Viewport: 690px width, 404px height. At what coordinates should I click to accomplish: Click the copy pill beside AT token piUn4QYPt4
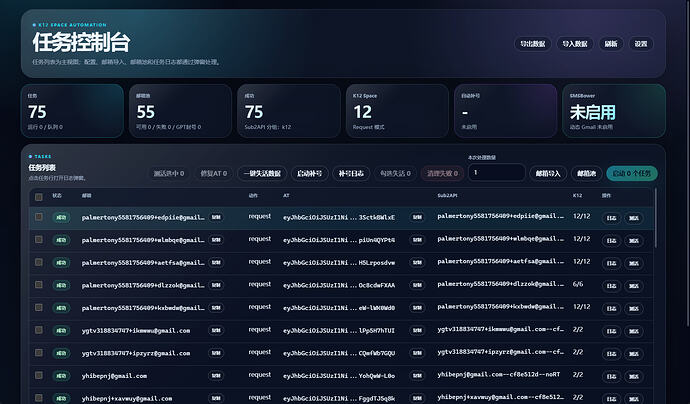[x=417, y=240]
